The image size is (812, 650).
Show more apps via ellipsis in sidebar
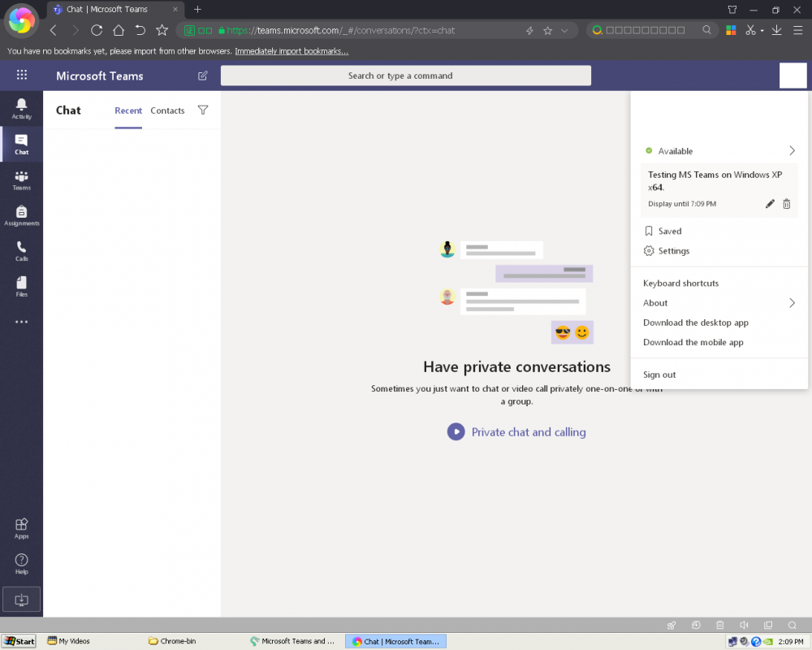pyautogui.click(x=21, y=322)
